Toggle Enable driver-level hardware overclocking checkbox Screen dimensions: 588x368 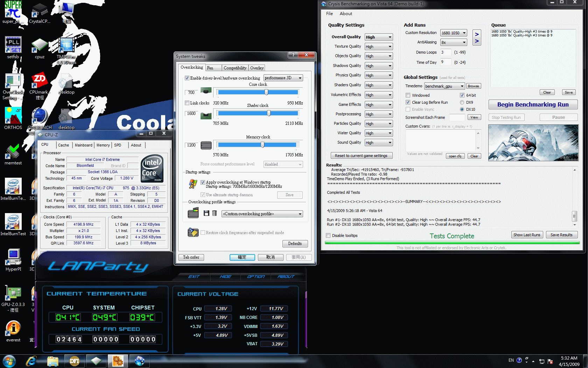[187, 78]
